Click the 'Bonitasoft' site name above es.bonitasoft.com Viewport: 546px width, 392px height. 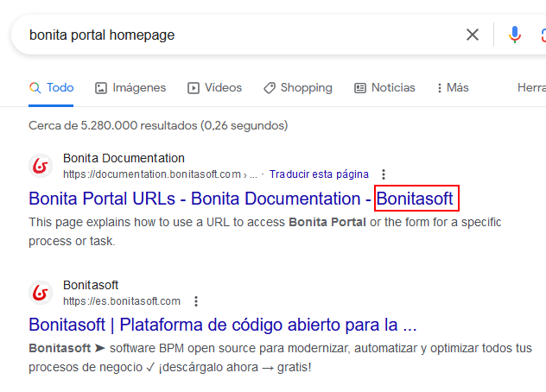pos(91,285)
